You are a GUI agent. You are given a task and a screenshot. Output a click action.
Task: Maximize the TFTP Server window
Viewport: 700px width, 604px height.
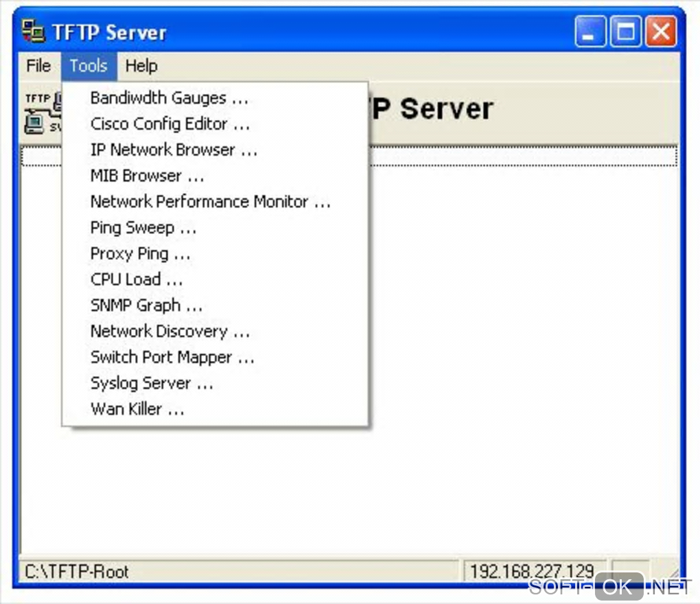point(625,32)
